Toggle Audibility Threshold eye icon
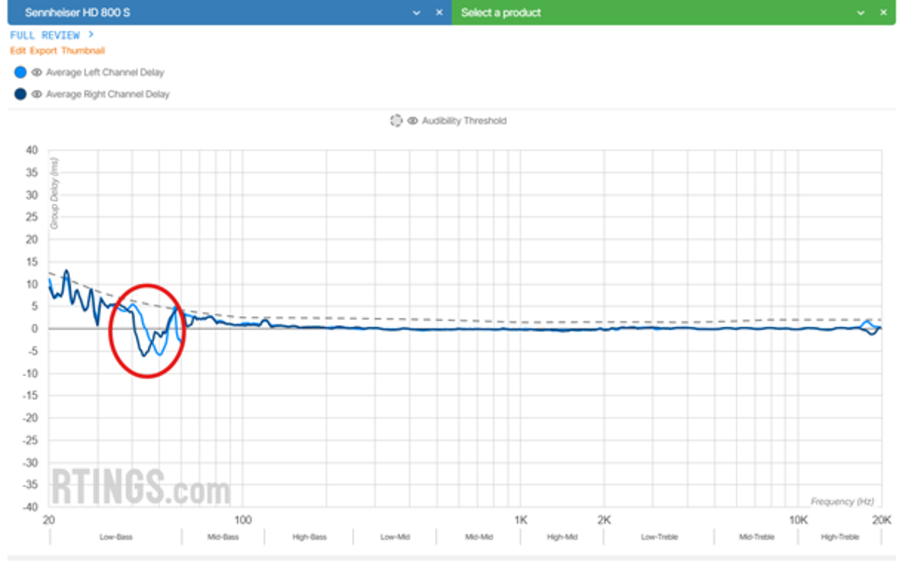The image size is (924, 577). click(x=412, y=121)
